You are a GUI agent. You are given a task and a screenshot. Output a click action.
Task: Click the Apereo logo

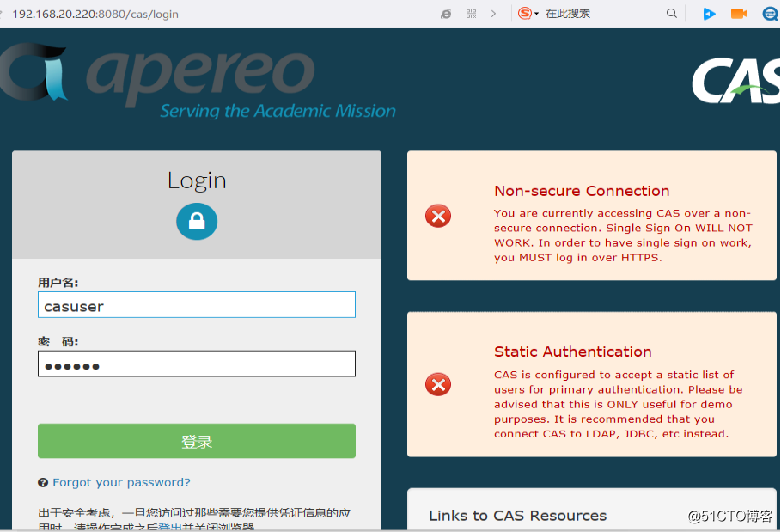click(198, 81)
